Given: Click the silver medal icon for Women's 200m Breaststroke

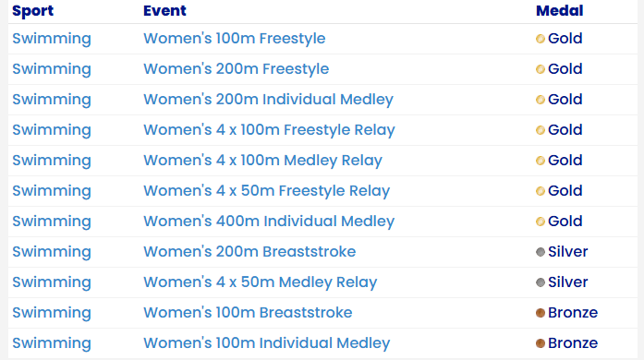Looking at the screenshot, I should click(541, 252).
